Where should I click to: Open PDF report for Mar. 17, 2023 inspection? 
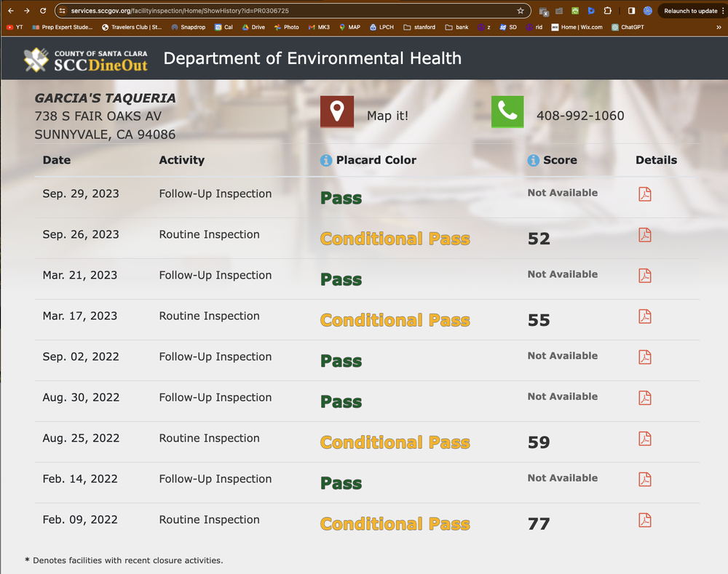[644, 316]
